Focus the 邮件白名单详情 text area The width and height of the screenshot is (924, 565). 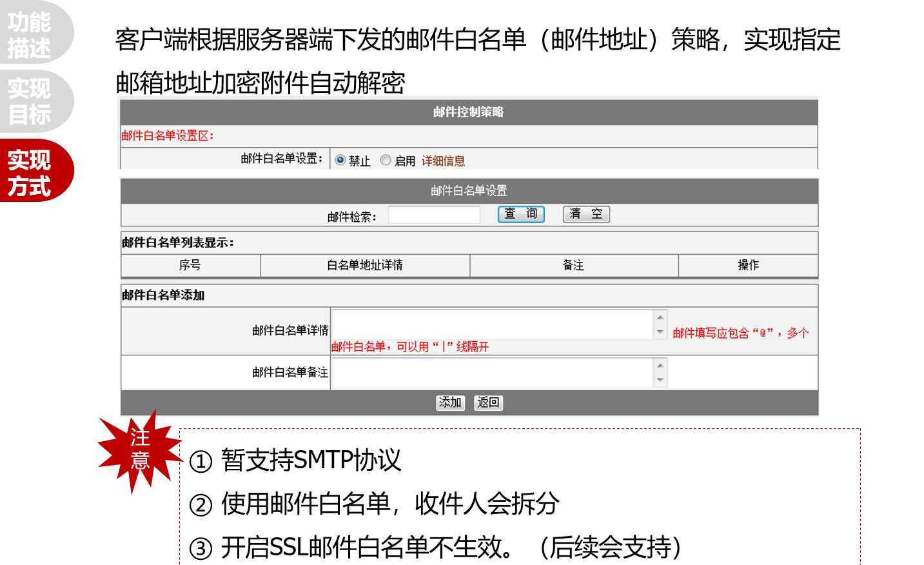click(x=493, y=324)
